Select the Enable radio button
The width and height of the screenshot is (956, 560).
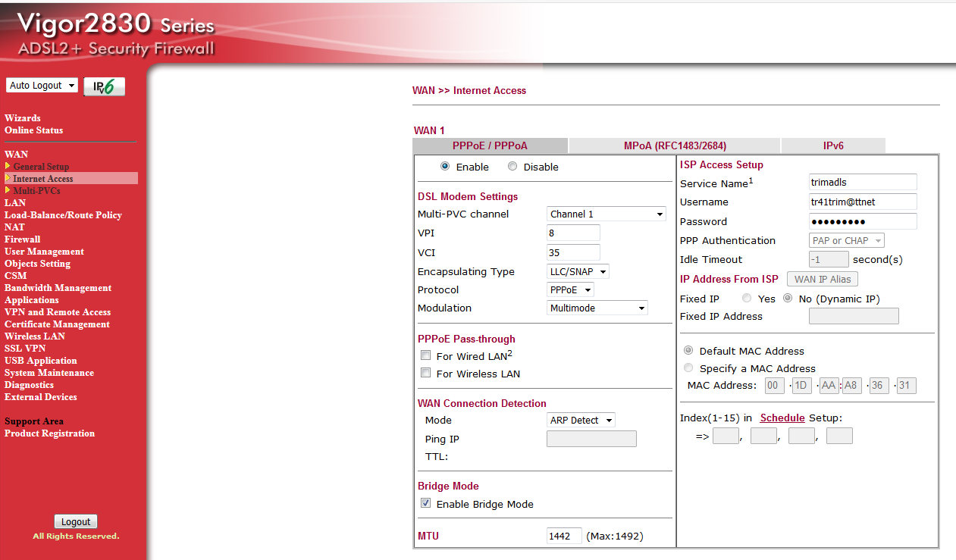coord(445,167)
